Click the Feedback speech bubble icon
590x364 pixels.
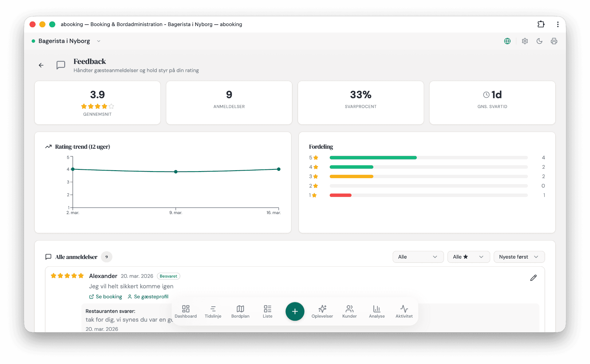(x=61, y=65)
